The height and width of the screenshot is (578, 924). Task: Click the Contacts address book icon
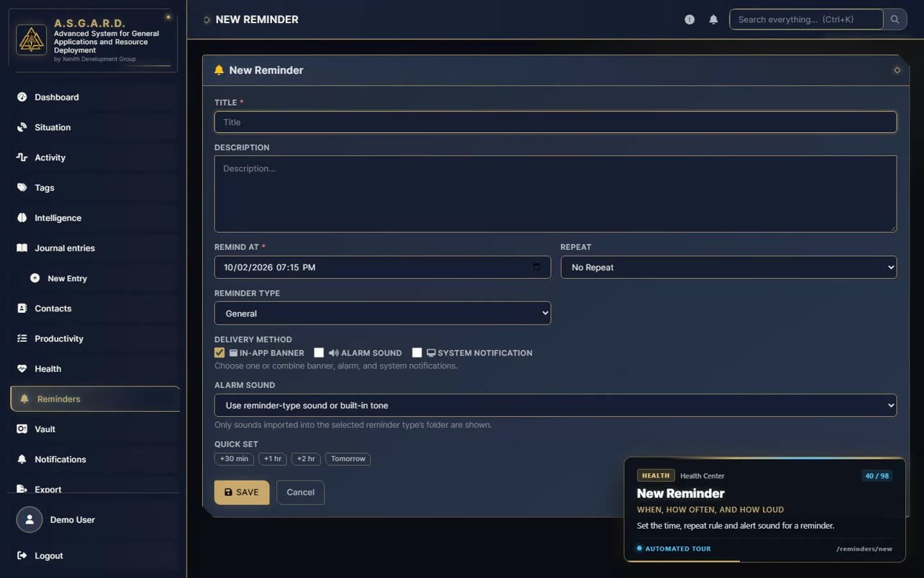pyautogui.click(x=22, y=309)
